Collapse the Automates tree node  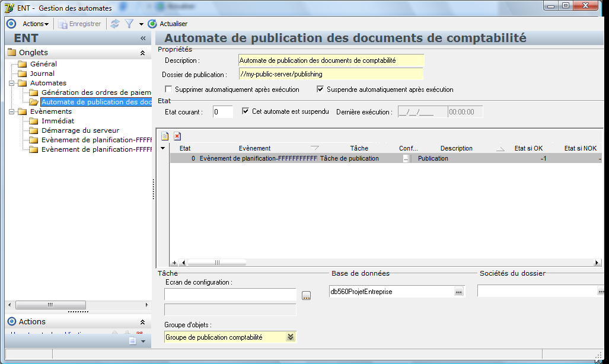pyautogui.click(x=12, y=83)
